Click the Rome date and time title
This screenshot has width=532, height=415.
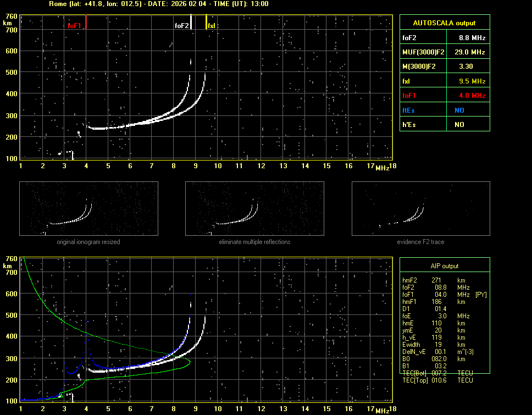click(x=158, y=4)
